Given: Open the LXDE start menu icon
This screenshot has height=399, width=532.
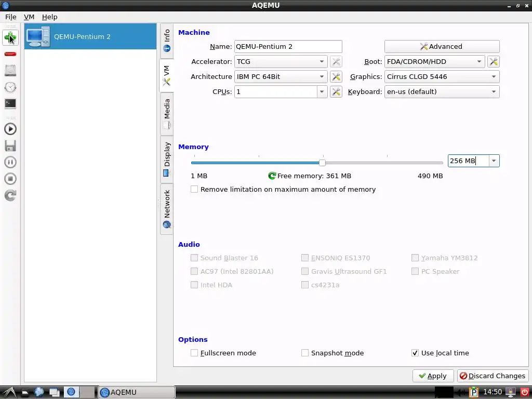Looking at the screenshot, I should pos(9,392).
